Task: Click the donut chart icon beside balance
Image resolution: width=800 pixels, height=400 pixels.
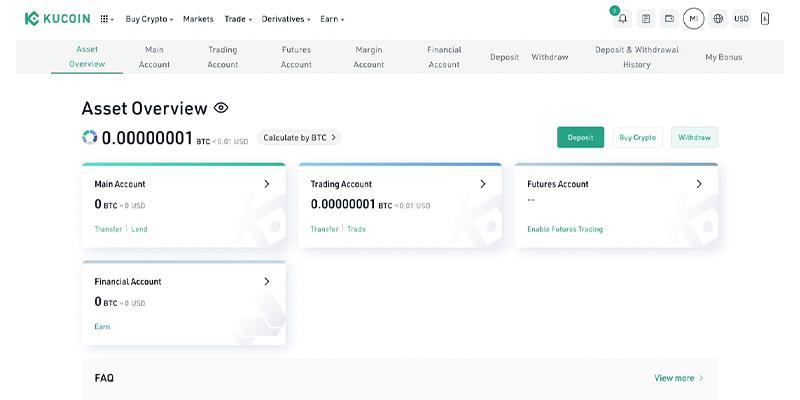Action: [90, 137]
